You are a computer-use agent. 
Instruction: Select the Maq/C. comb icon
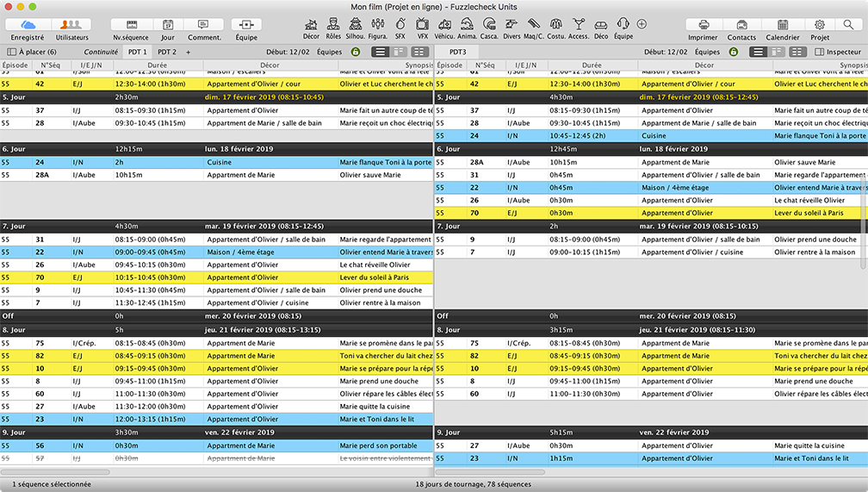(x=534, y=24)
